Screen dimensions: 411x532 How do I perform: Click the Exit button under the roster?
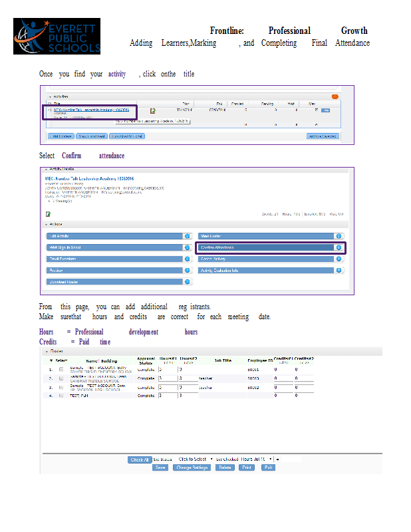pos(268,467)
